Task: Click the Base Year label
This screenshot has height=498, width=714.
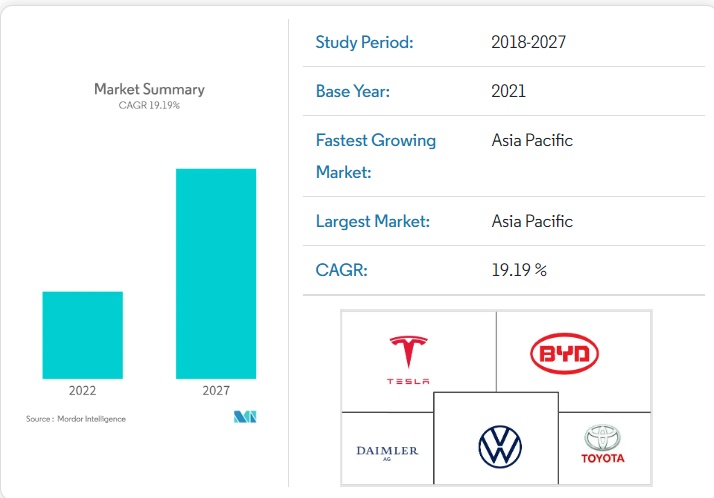Action: 353,91
